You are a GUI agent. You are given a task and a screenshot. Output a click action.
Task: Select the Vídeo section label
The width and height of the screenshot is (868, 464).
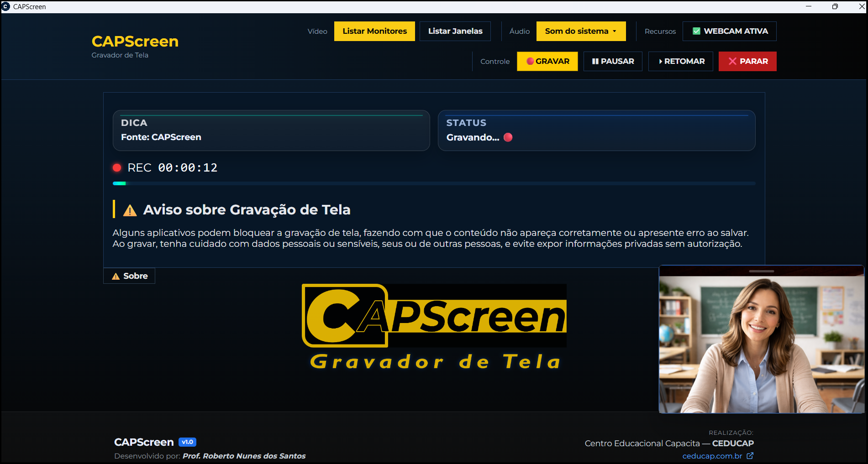317,31
